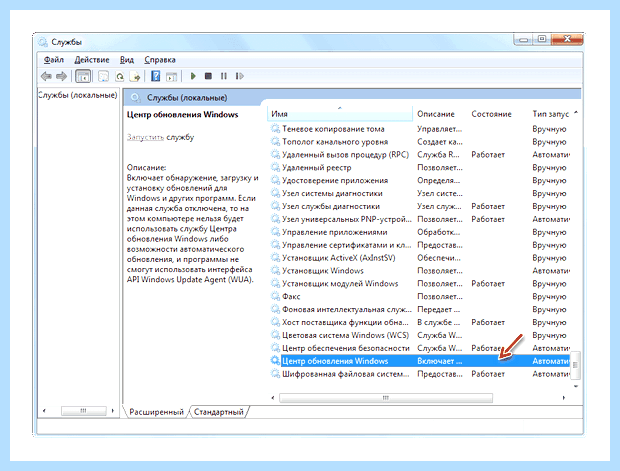
Task: Toggle the console tree pane icon
Action: (83, 76)
